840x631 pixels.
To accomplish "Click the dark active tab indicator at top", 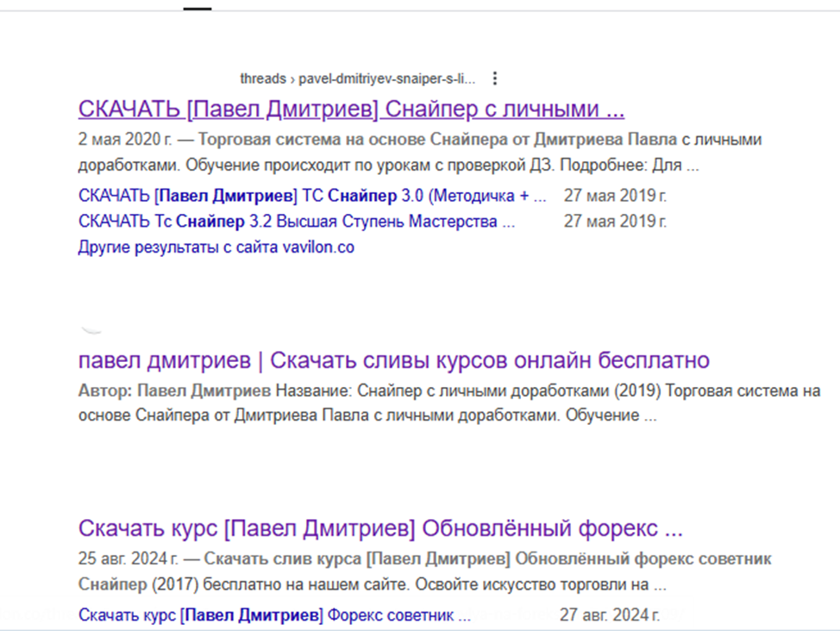I will point(197,8).
